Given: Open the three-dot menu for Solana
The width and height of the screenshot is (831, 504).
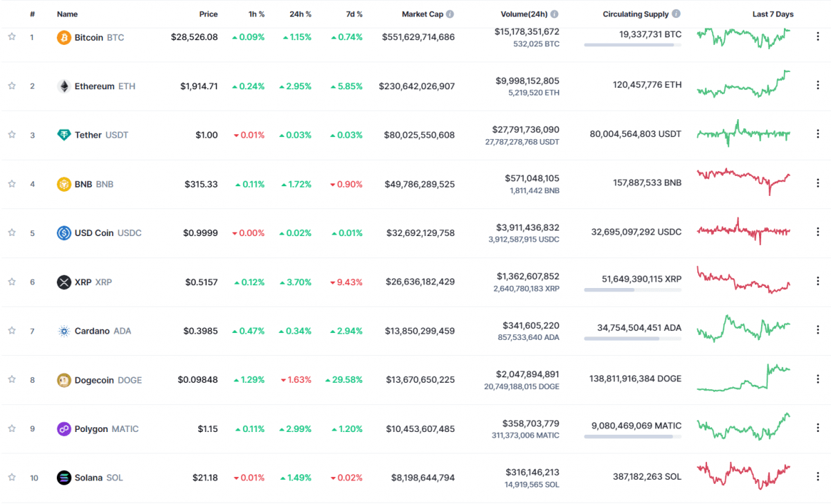Looking at the screenshot, I should 818,478.
